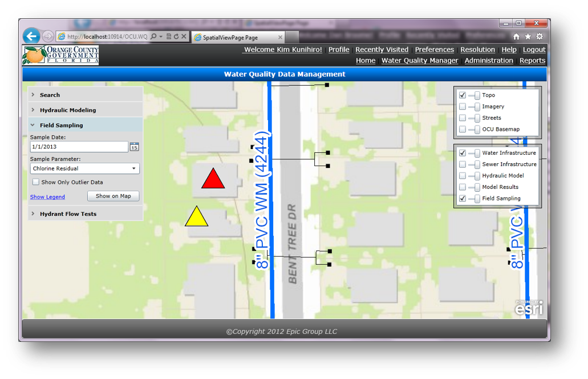Adjust the Topo layer opacity slider
Screen dimensions: 588x379
click(475, 95)
